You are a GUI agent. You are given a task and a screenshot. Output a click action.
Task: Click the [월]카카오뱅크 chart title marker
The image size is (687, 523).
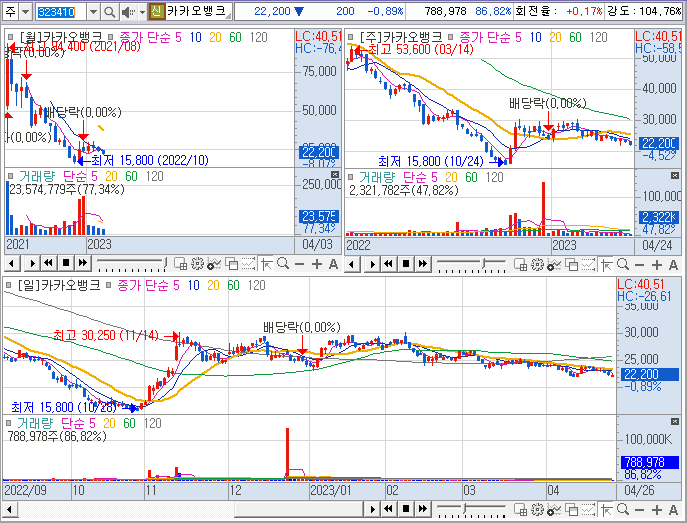pyautogui.click(x=10, y=37)
